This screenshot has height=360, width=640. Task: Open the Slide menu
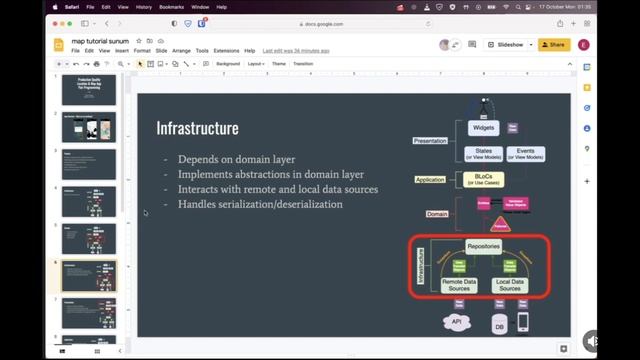point(161,51)
